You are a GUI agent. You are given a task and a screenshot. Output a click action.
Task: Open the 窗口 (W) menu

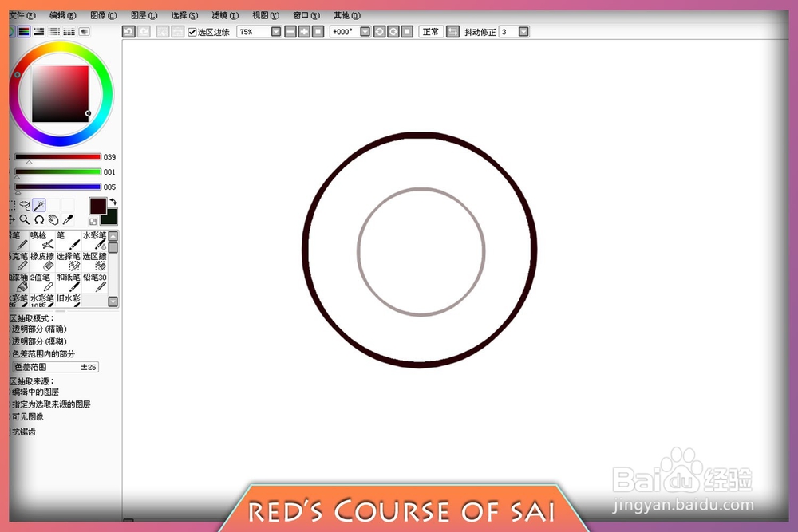(306, 15)
